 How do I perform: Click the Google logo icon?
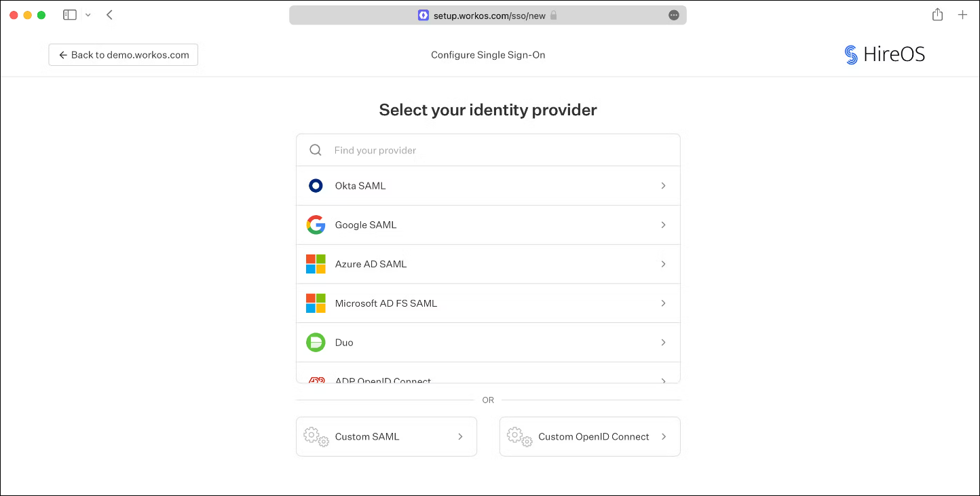tap(316, 225)
